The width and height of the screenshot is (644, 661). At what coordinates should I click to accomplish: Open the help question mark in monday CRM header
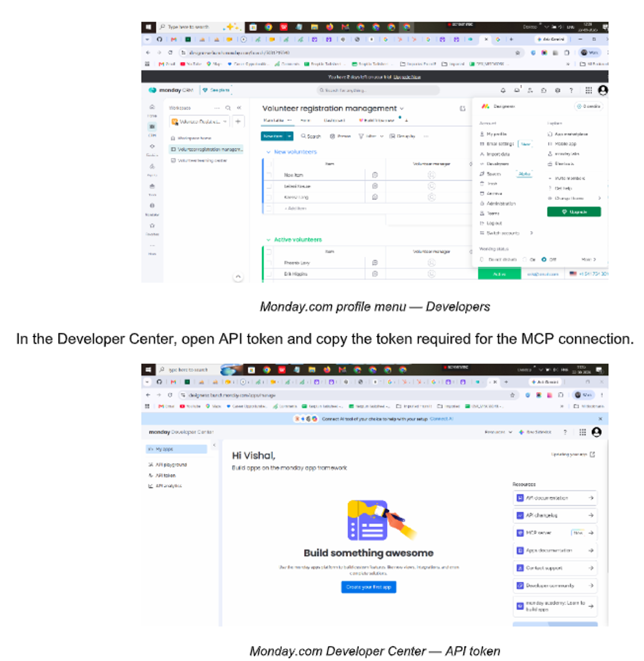571,90
